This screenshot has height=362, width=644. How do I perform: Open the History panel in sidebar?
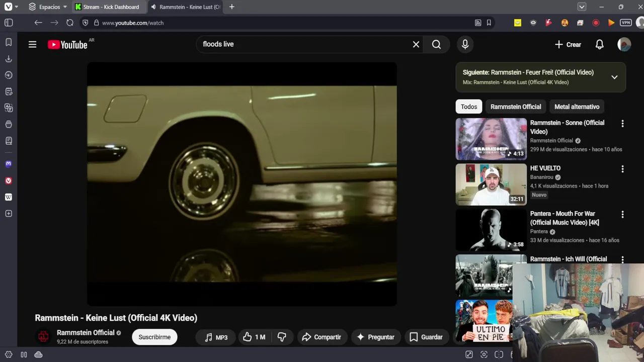(x=9, y=75)
